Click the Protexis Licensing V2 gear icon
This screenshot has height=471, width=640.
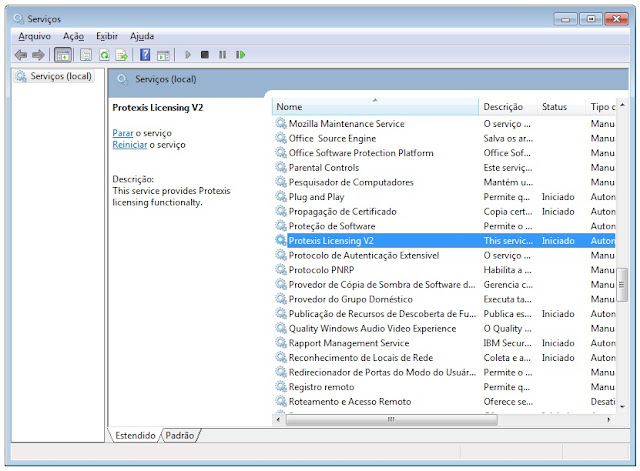(281, 240)
